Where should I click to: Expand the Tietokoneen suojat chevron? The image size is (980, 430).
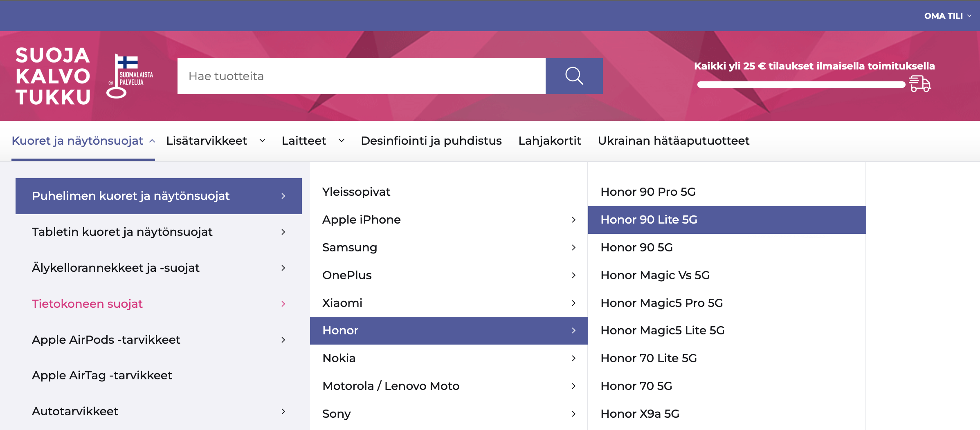283,304
